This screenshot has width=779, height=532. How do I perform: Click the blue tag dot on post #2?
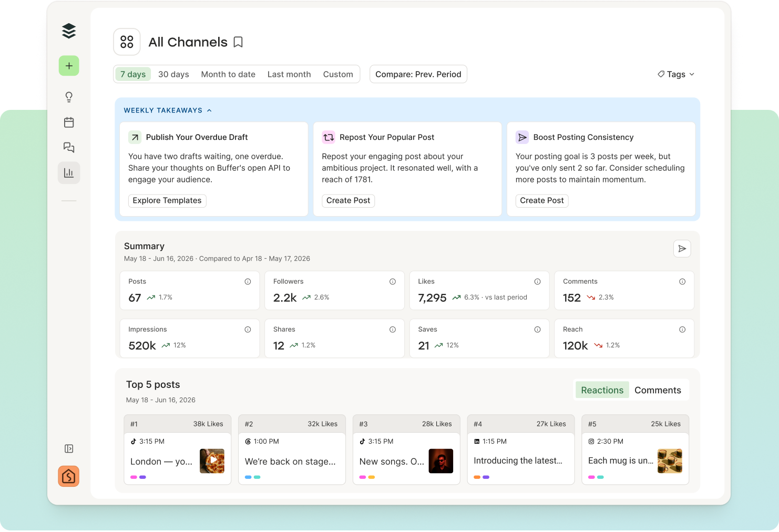click(248, 477)
